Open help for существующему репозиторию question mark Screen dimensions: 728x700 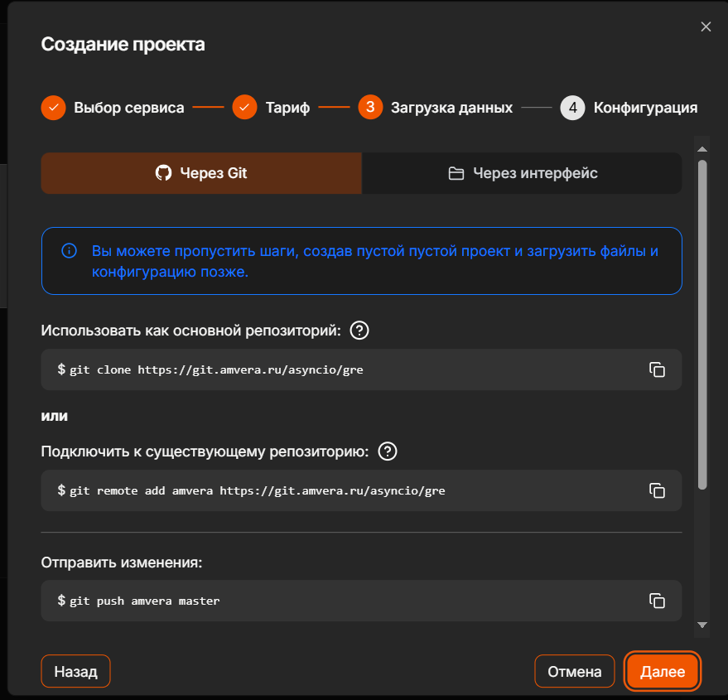[x=386, y=451]
